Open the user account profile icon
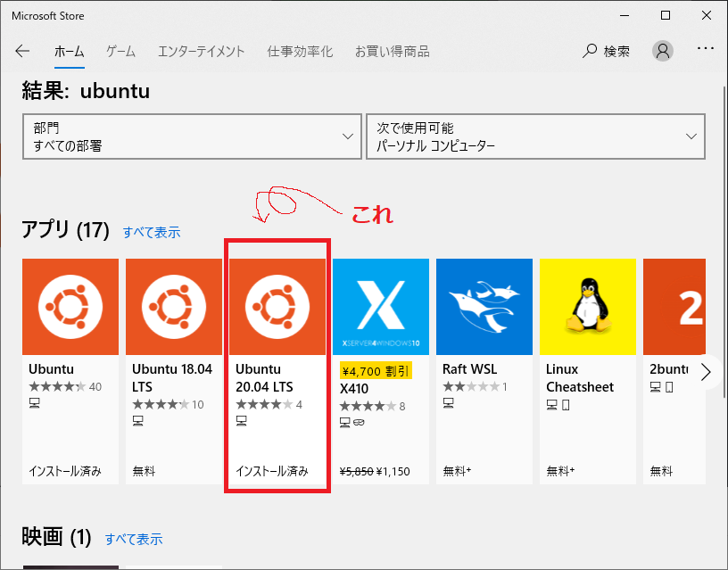This screenshot has height=570, width=728. [663, 51]
